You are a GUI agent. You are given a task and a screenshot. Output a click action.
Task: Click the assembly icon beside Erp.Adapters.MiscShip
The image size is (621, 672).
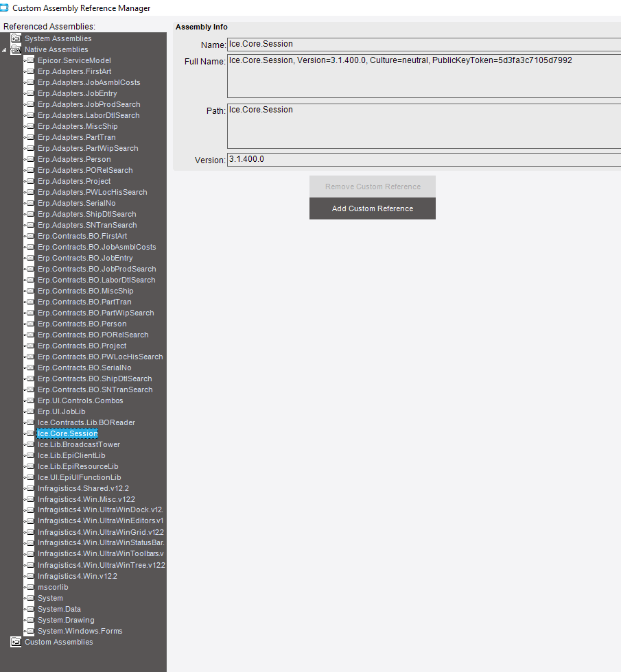tap(30, 126)
